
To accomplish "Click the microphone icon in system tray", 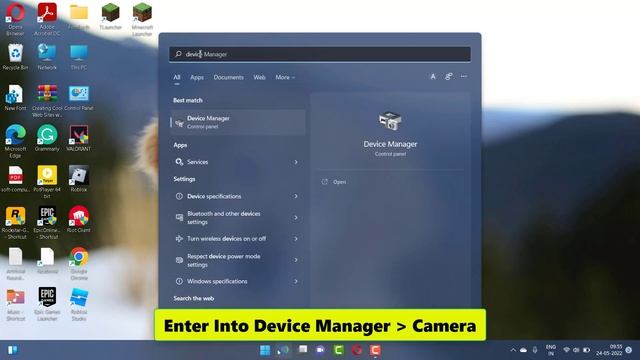I will [x=535, y=350].
